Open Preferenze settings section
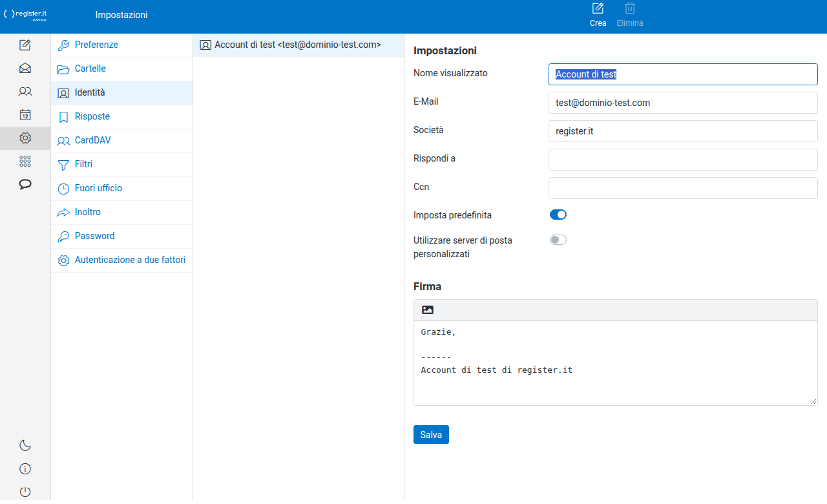 [122, 45]
